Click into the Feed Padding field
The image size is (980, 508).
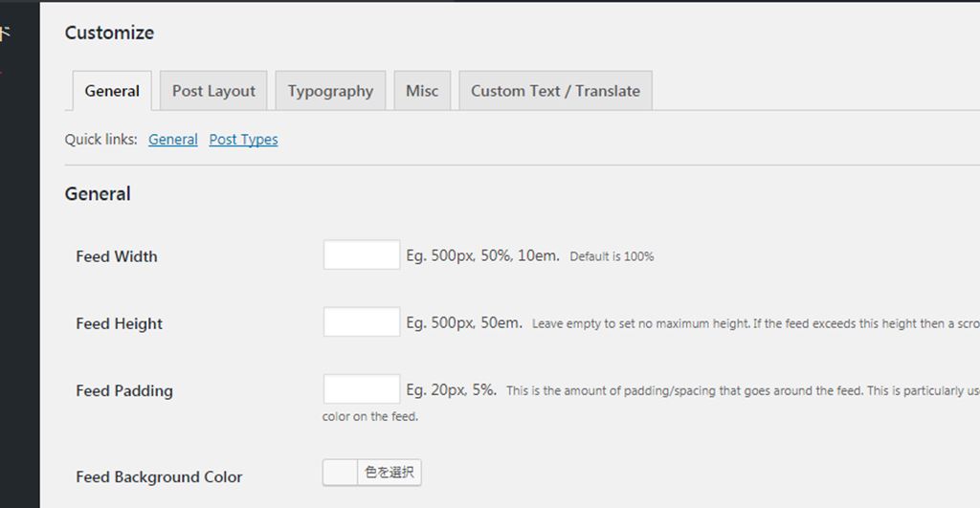click(x=361, y=389)
